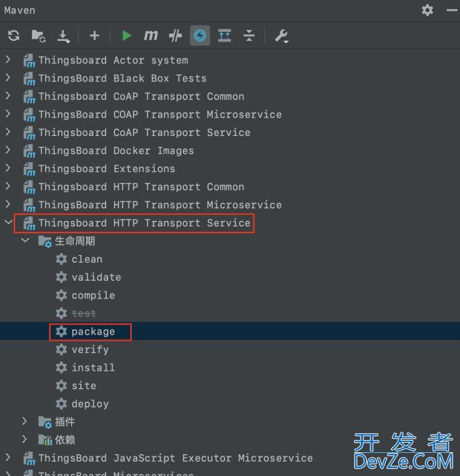This screenshot has height=476, width=460.
Task: Expand Thingsboard Actor system module
Action: 8,60
